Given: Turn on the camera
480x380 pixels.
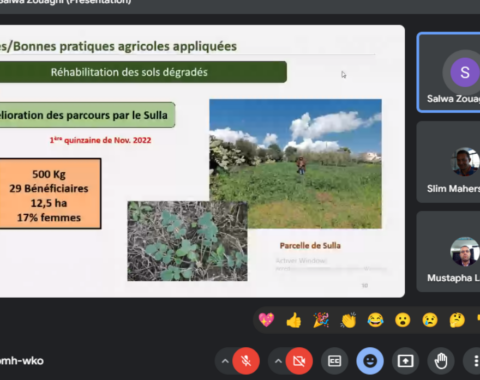Looking at the screenshot, I should [299, 361].
